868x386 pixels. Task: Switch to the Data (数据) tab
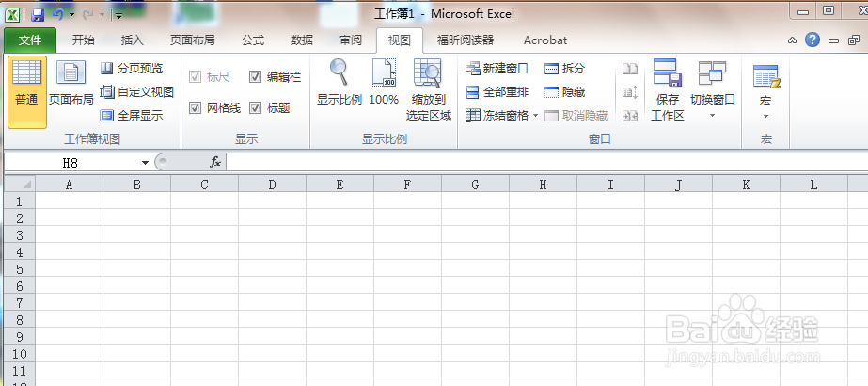click(302, 40)
